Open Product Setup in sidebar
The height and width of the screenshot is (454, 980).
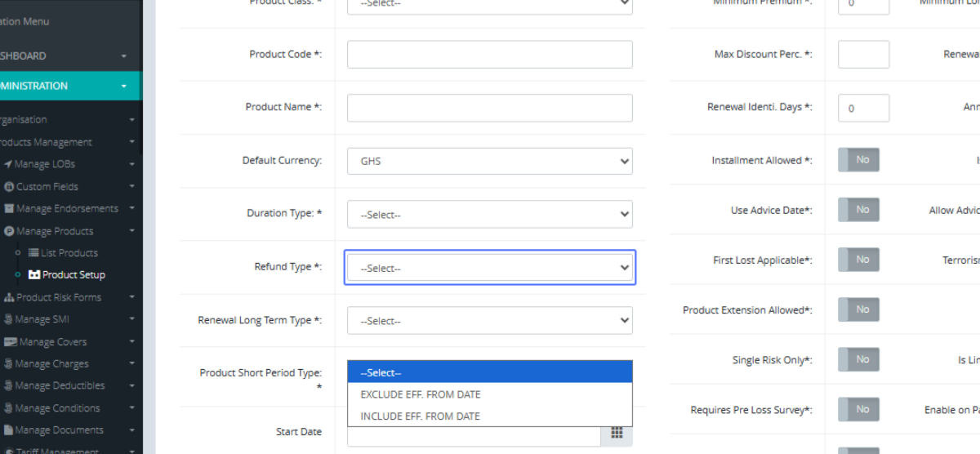(x=73, y=275)
